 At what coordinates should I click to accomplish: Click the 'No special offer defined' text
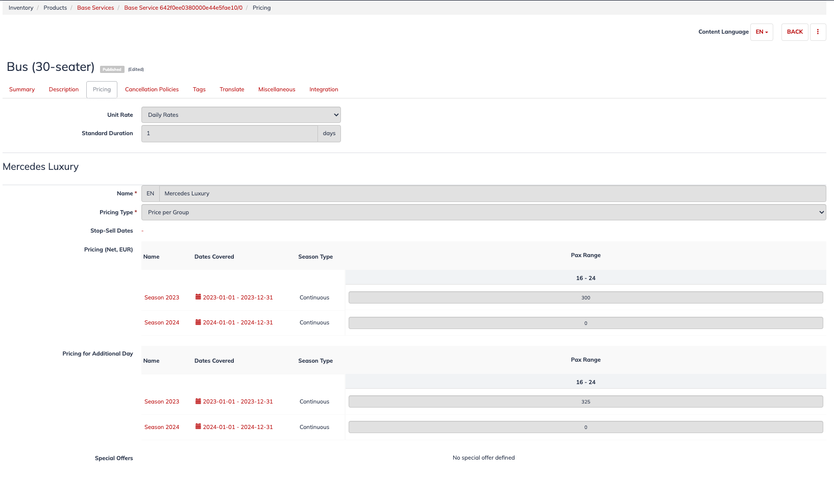[x=483, y=458]
